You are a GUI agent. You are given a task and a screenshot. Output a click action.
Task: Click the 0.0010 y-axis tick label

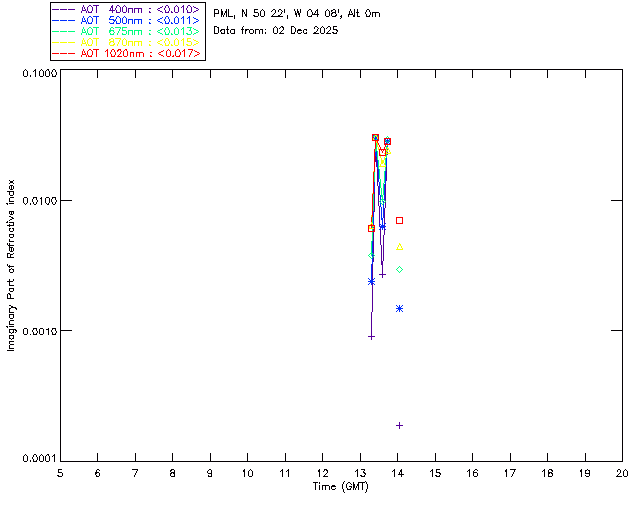click(40, 331)
